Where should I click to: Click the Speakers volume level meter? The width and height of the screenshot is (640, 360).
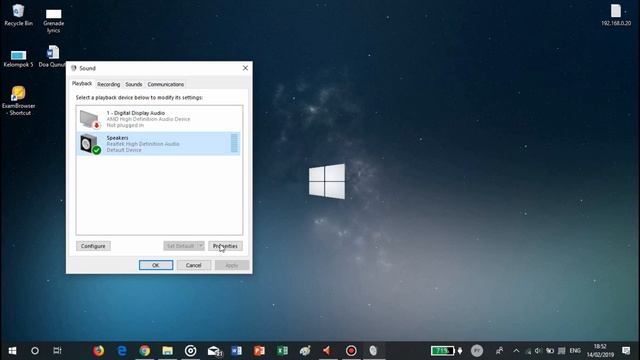point(234,143)
